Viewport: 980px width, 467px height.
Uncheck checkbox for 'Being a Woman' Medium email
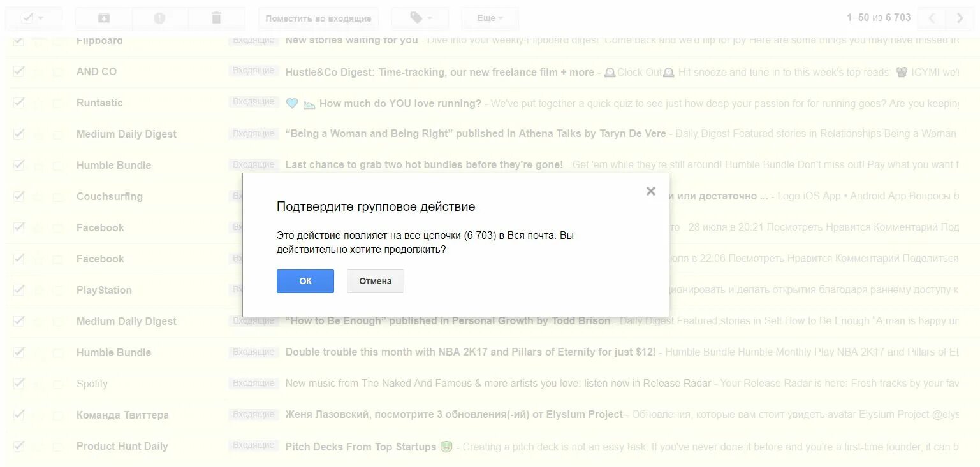[x=18, y=134]
